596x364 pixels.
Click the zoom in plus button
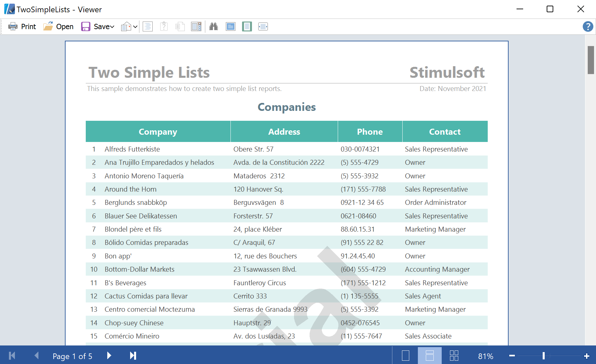[587, 356]
